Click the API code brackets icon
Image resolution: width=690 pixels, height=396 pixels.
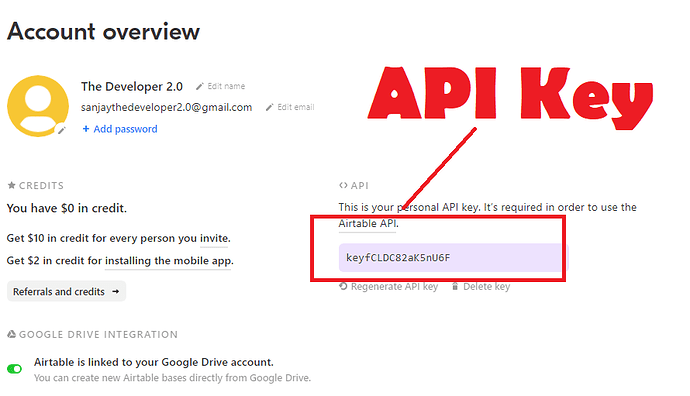click(343, 186)
